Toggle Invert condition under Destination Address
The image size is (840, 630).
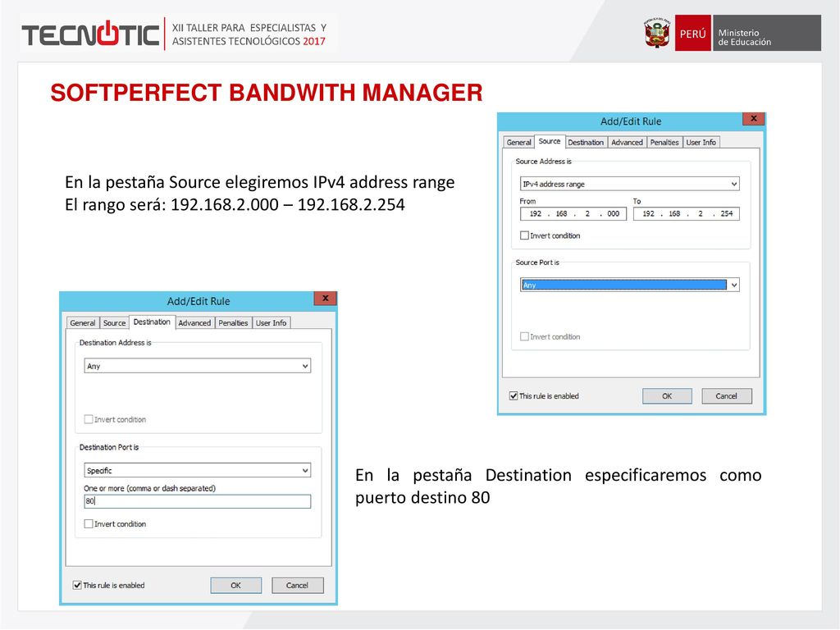pos(89,419)
